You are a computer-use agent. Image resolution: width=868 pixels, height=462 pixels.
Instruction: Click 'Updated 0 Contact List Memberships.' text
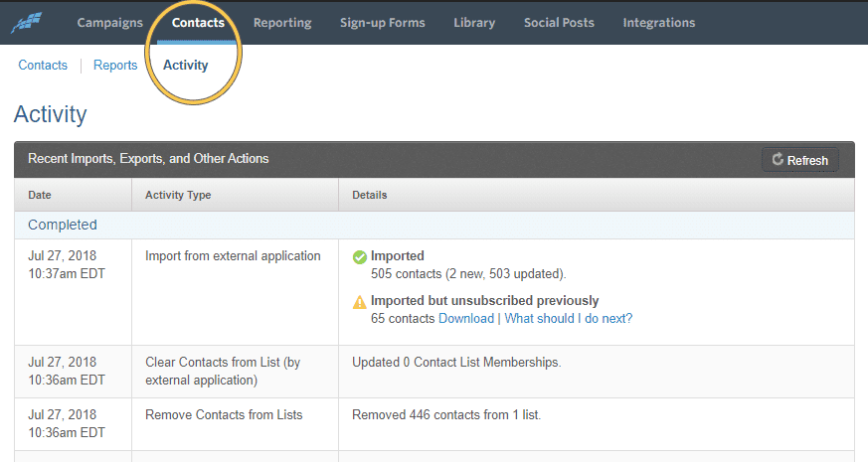[x=456, y=363]
